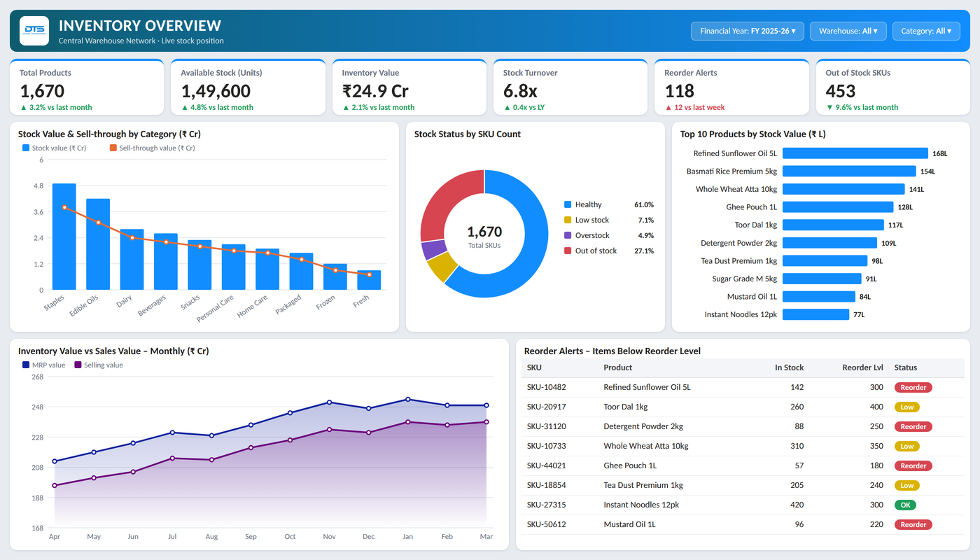Click the Nov point on MRP value line

click(x=329, y=402)
